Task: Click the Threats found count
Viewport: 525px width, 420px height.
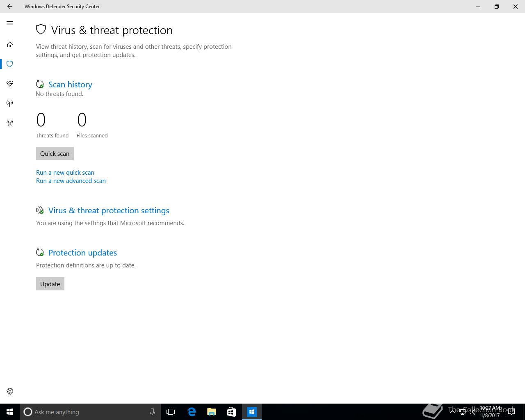Action: click(x=41, y=120)
